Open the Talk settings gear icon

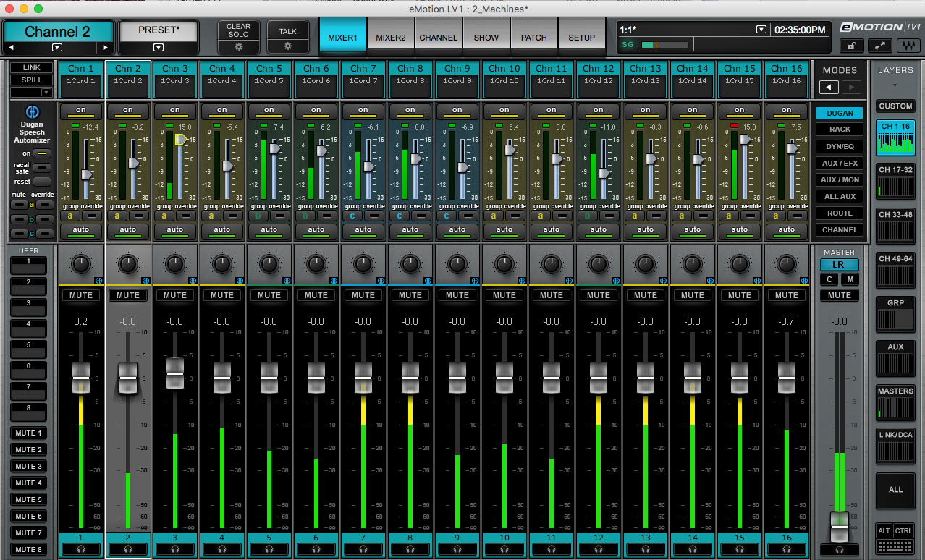(287, 46)
